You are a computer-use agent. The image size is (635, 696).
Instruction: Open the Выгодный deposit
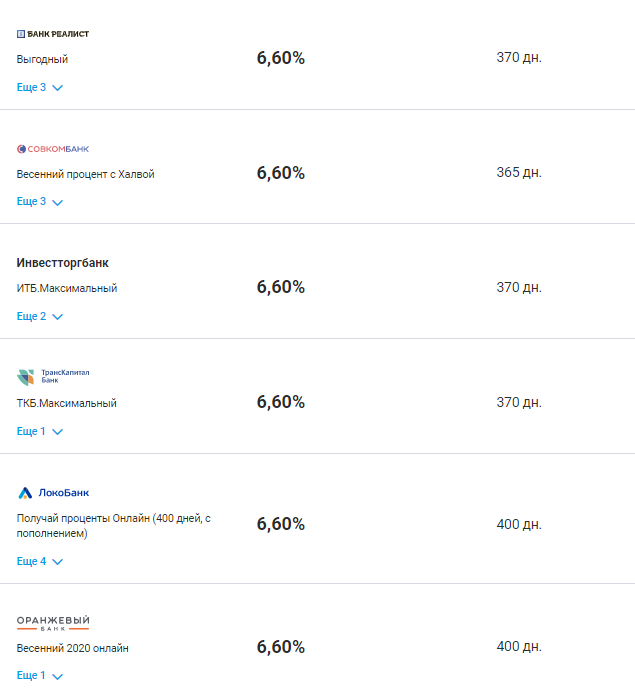[42, 59]
